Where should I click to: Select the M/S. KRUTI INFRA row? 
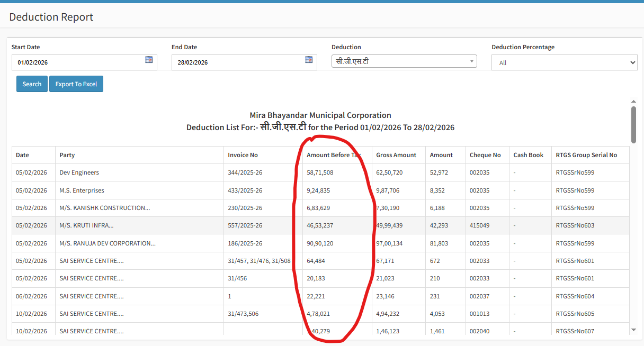click(86, 225)
